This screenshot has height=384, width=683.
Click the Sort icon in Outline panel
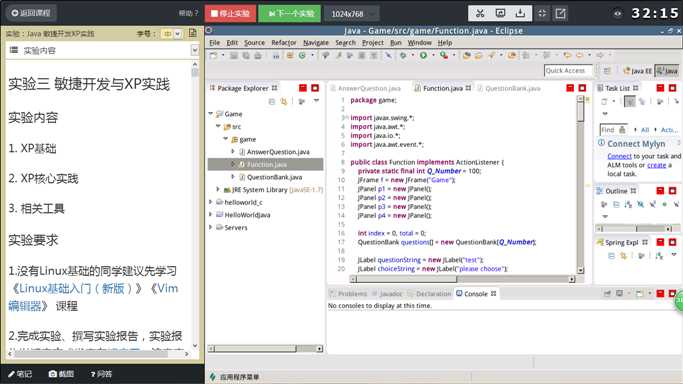click(628, 204)
